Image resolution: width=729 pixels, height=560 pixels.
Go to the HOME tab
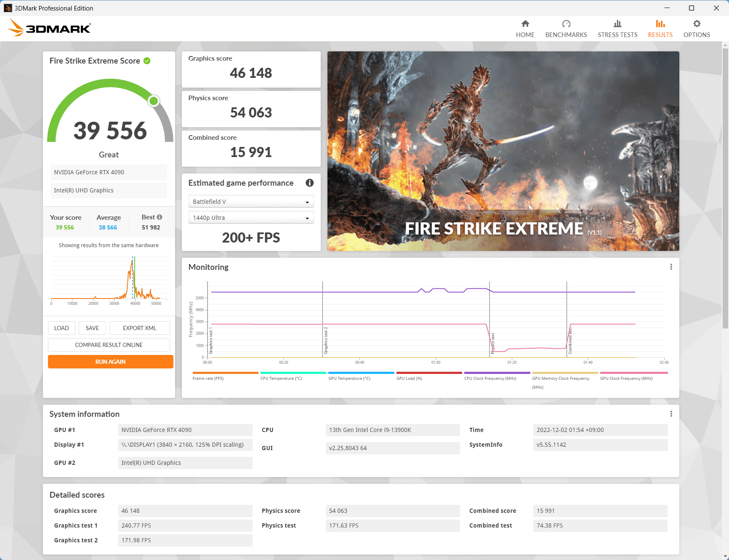pyautogui.click(x=525, y=29)
